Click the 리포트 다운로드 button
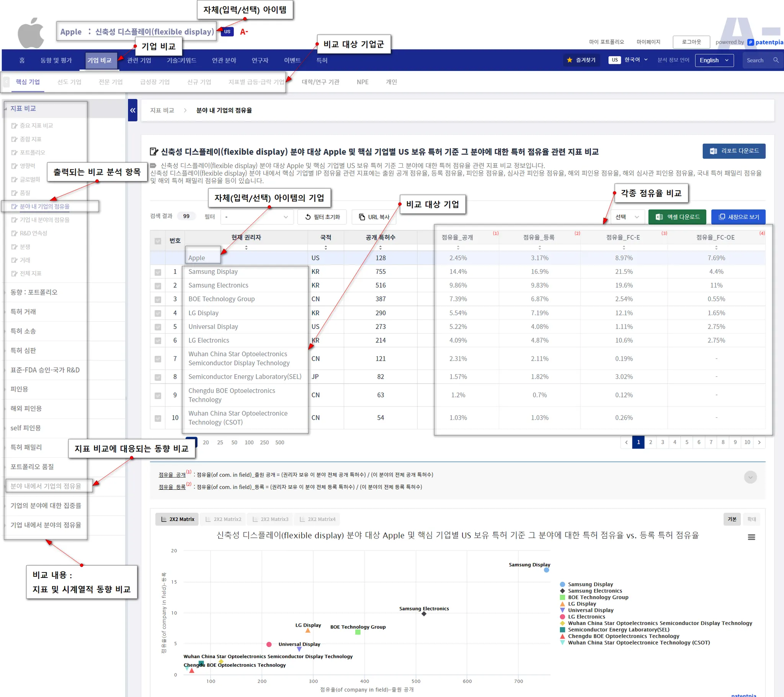 point(733,151)
